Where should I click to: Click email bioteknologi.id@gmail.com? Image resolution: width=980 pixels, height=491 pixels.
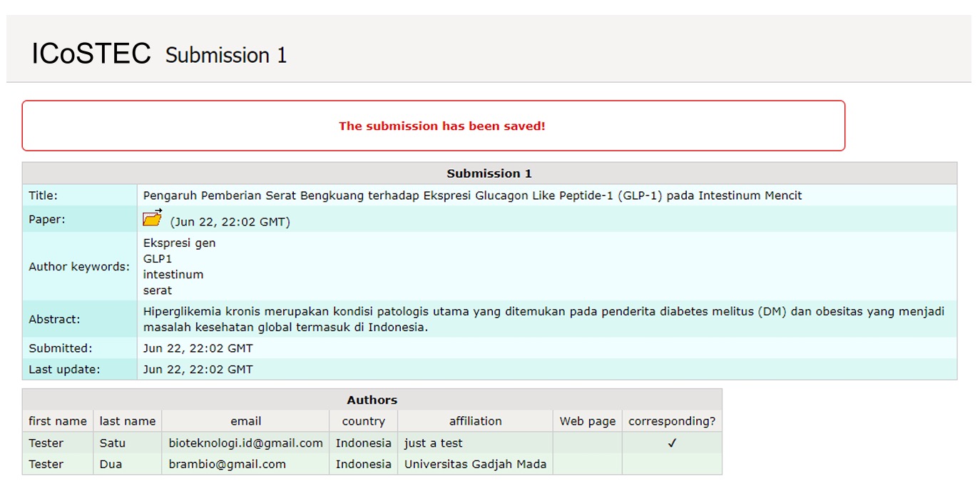pyautogui.click(x=246, y=443)
